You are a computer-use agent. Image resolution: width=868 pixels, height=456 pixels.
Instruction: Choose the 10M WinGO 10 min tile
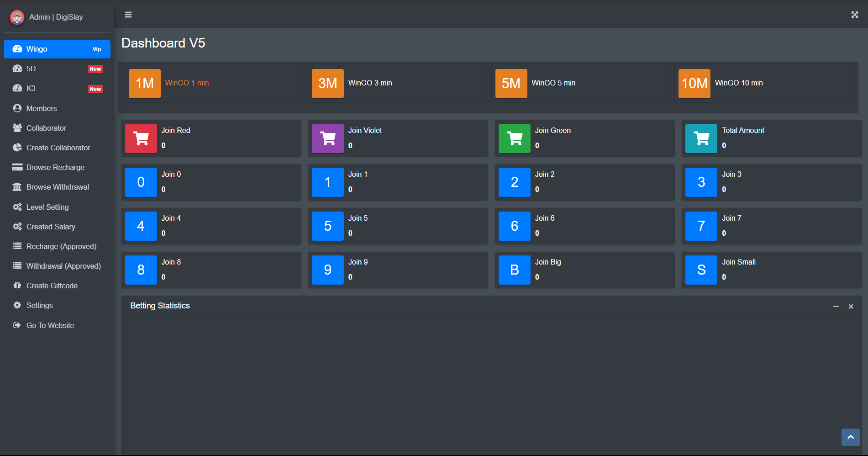click(x=694, y=84)
